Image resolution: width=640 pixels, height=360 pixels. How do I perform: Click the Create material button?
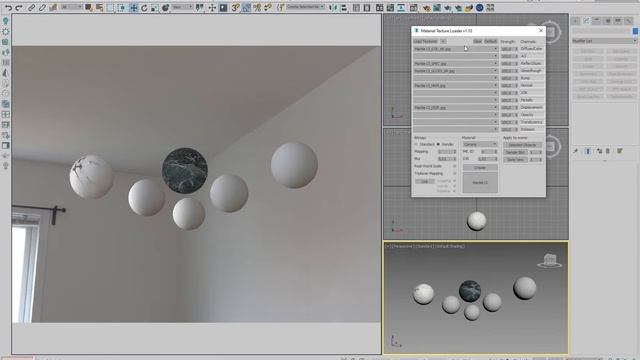pos(480,168)
